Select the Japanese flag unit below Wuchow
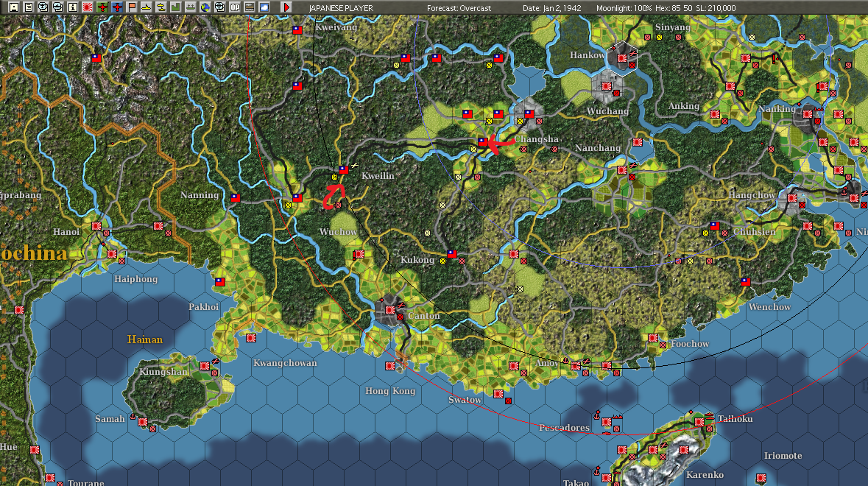 point(359,254)
